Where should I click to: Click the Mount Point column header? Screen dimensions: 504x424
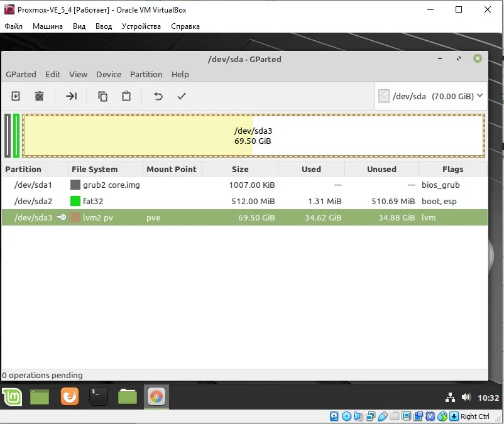[x=172, y=169]
